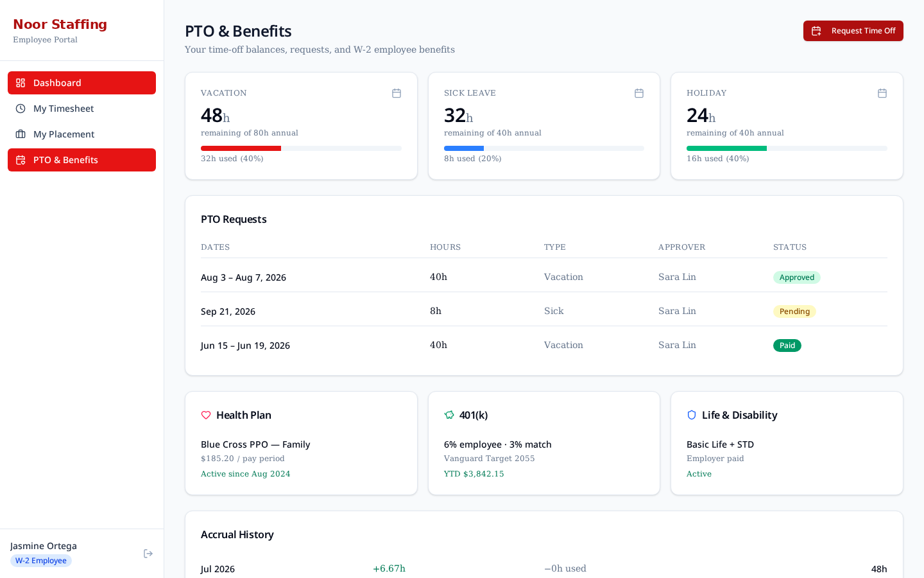The height and width of the screenshot is (578, 924).
Task: Click 'Sara Lin' approver in Pending row
Action: (677, 311)
